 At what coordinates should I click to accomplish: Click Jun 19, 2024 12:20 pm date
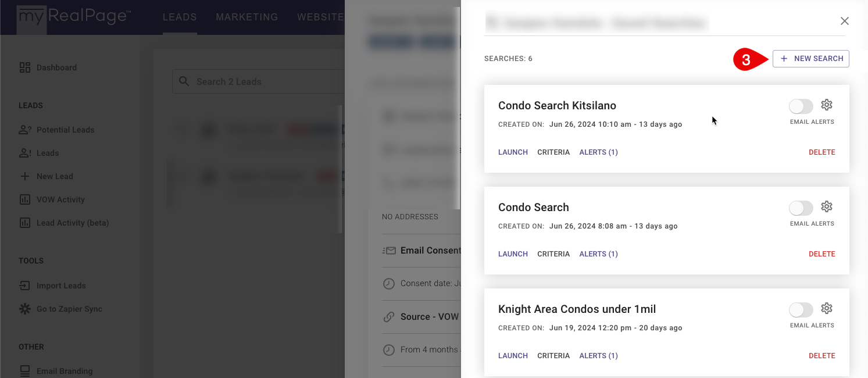click(589, 328)
